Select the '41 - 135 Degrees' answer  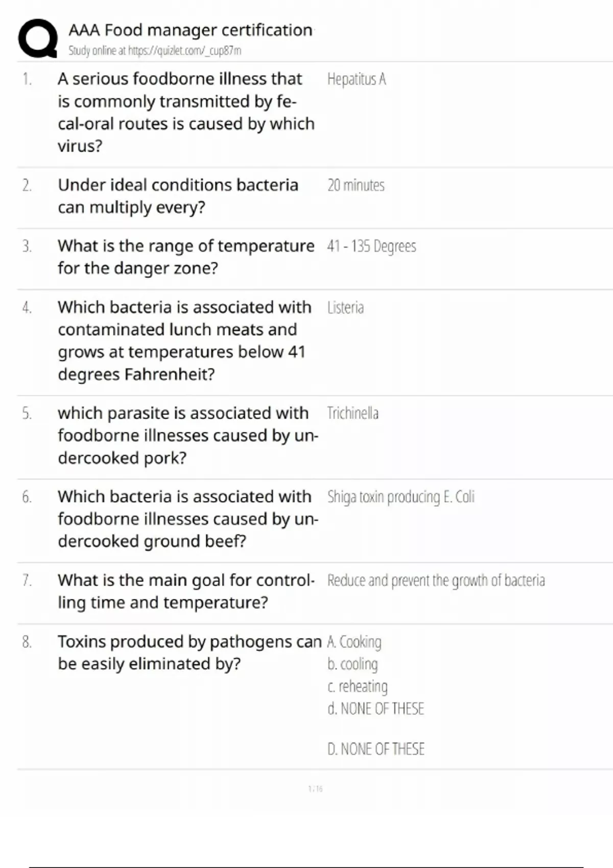(x=371, y=246)
